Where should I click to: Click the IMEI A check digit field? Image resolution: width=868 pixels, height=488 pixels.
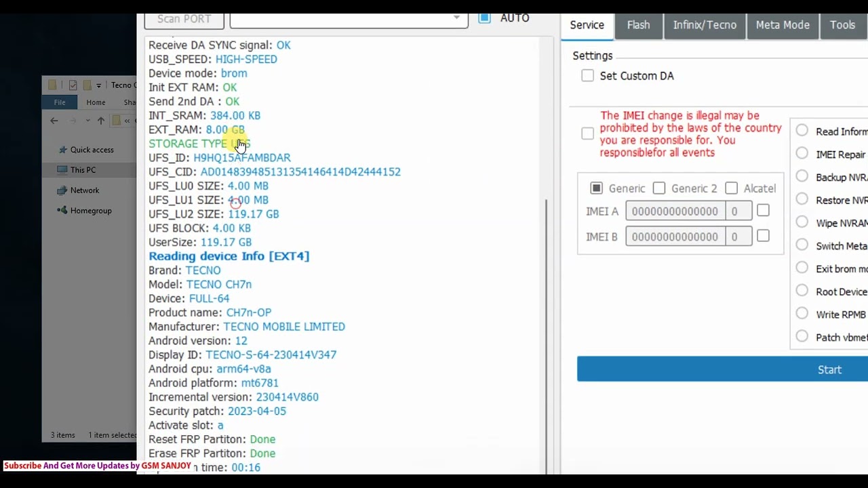tap(738, 211)
